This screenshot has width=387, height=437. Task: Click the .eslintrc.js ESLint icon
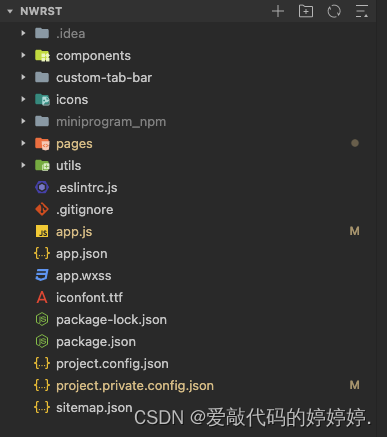[x=42, y=187]
